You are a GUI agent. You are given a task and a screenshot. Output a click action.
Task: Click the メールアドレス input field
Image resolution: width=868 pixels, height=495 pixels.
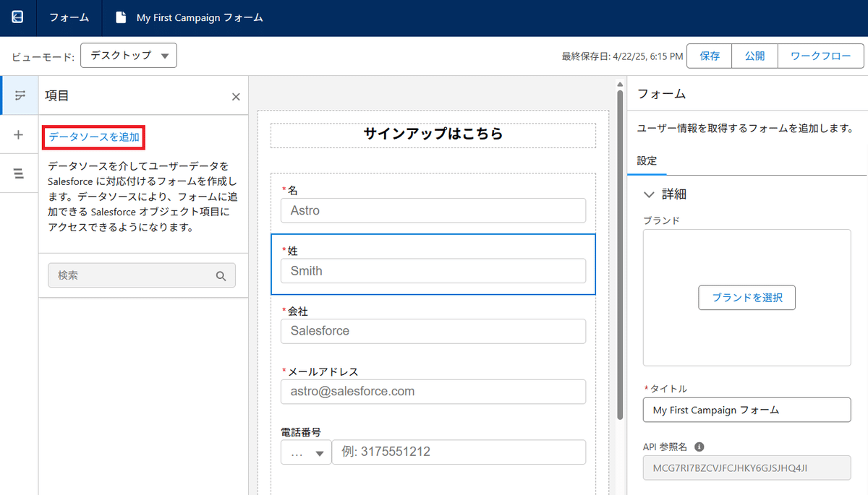433,391
